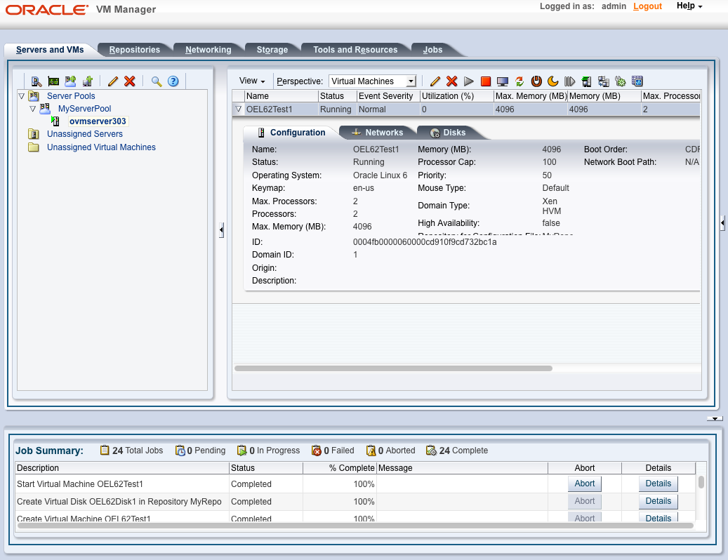Delete the selected VM with the red X
The image size is (728, 560).
(x=451, y=81)
